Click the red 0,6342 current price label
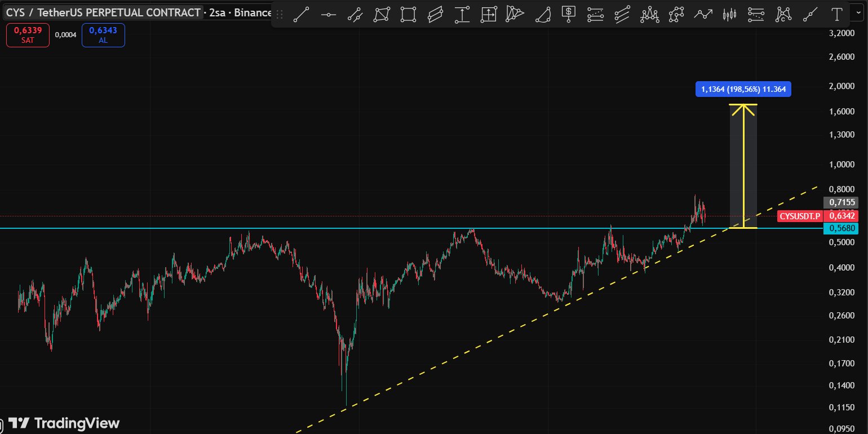The width and height of the screenshot is (868, 434). tap(842, 216)
